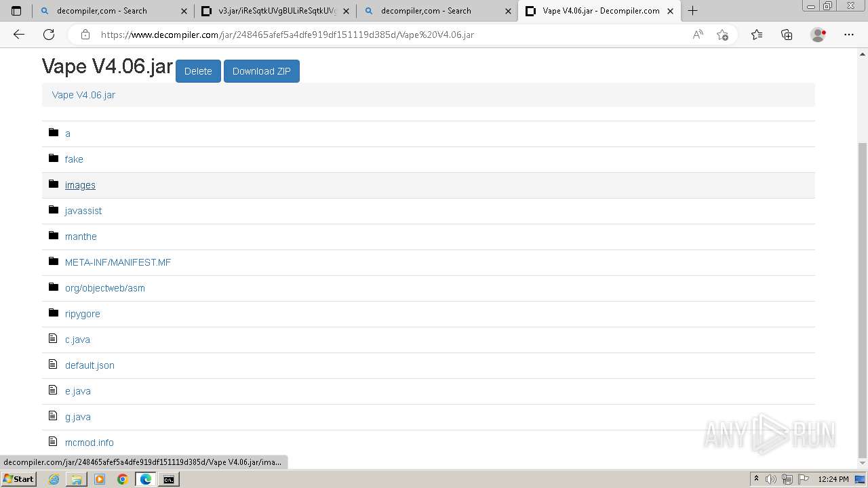Click the file icon beside e.java
Screen dimensions: 868x488
[x=53, y=390]
